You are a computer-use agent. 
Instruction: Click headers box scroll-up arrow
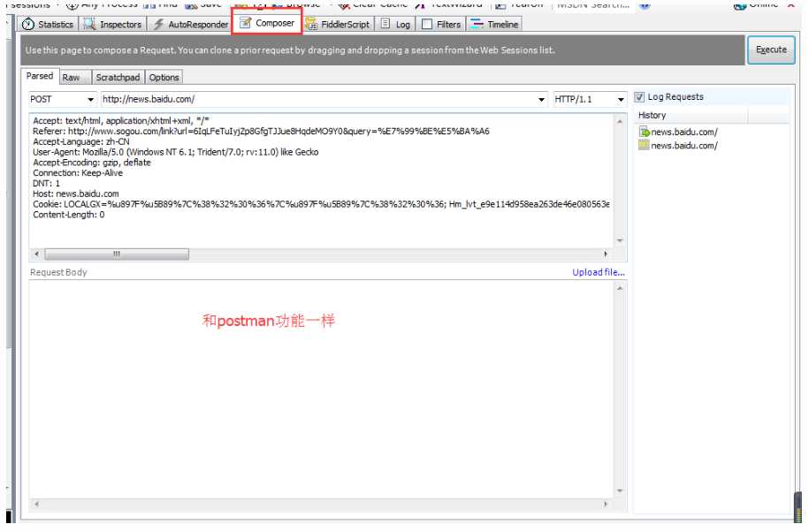620,121
